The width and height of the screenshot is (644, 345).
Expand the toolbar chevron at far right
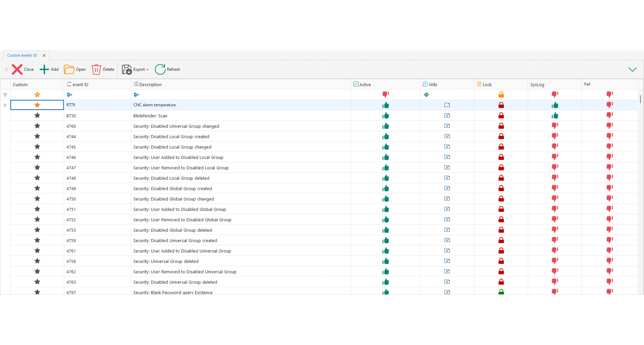[632, 70]
